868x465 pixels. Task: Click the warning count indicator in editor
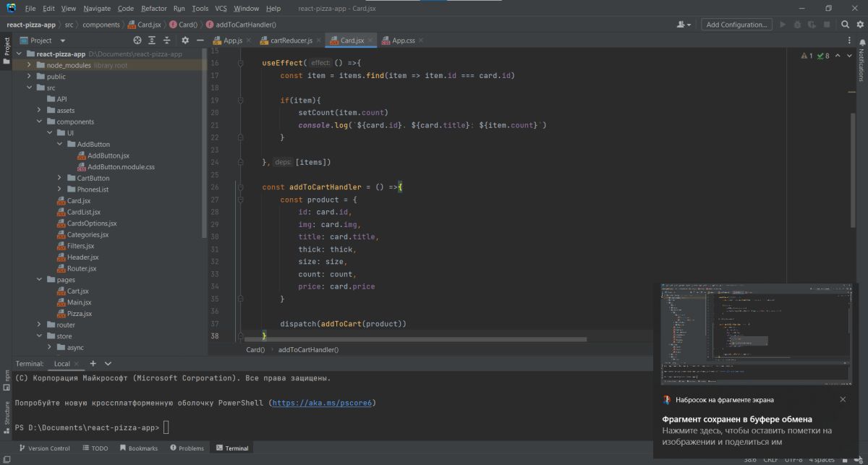tap(807, 56)
